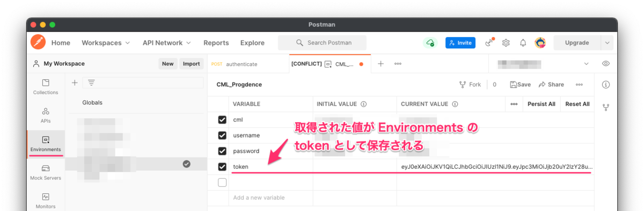Open the Upgrade dropdown arrow
The height and width of the screenshot is (211, 644).
pos(607,43)
